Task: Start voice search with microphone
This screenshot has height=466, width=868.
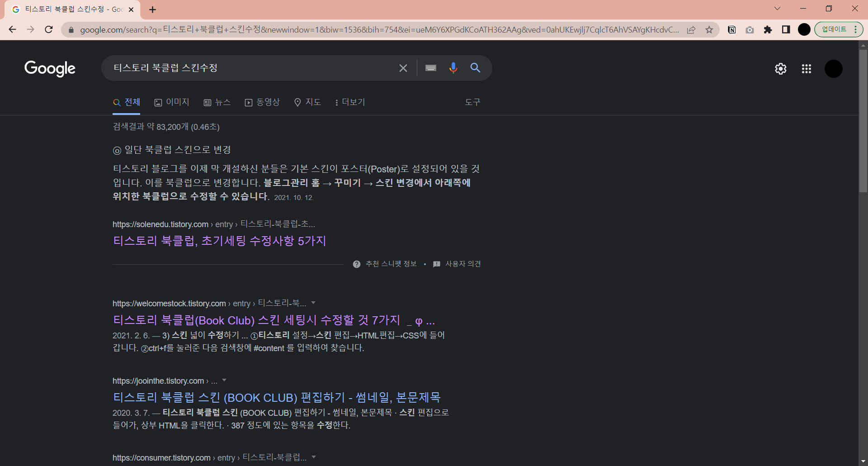Action: coord(453,68)
